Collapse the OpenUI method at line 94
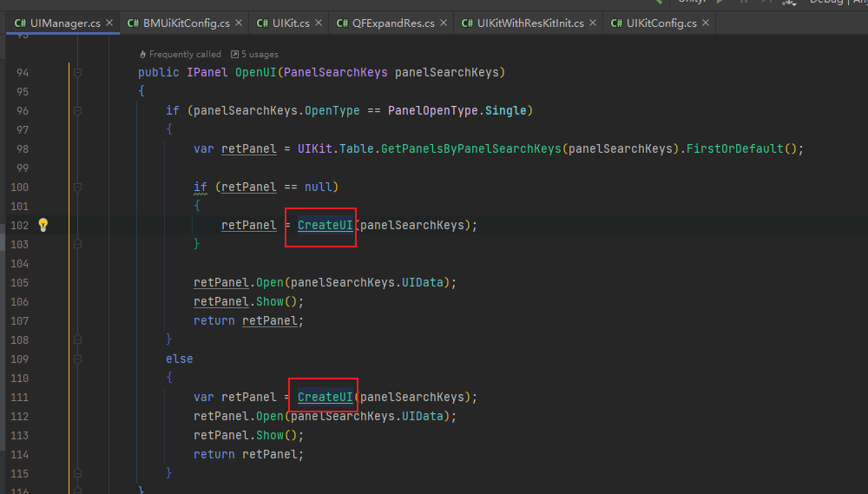This screenshot has height=494, width=868. (77, 73)
